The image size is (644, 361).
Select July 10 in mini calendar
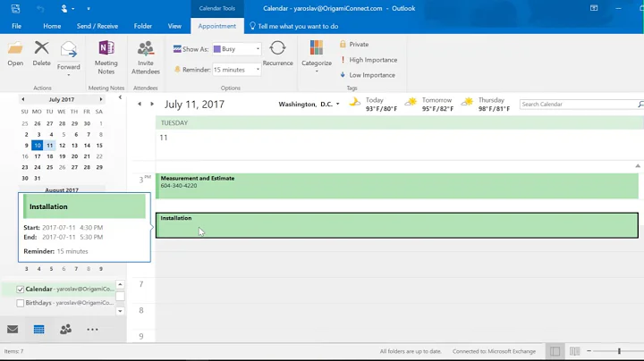(38, 146)
